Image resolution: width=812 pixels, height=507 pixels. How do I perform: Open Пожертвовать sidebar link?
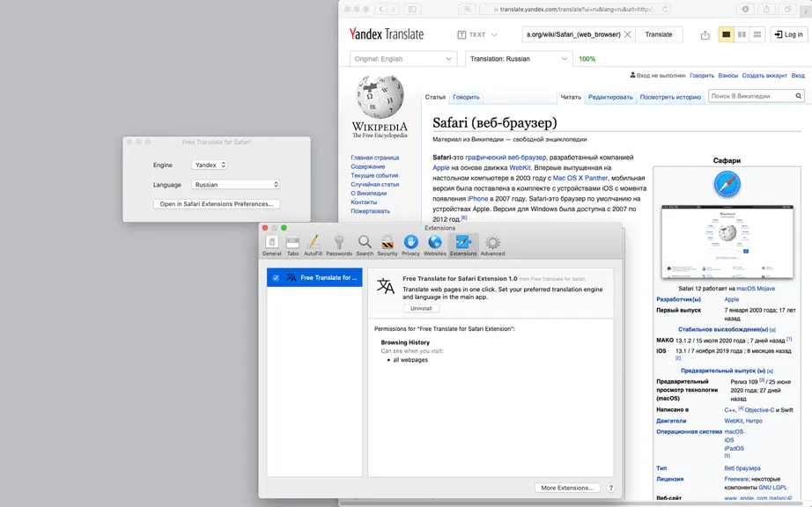coord(370,211)
